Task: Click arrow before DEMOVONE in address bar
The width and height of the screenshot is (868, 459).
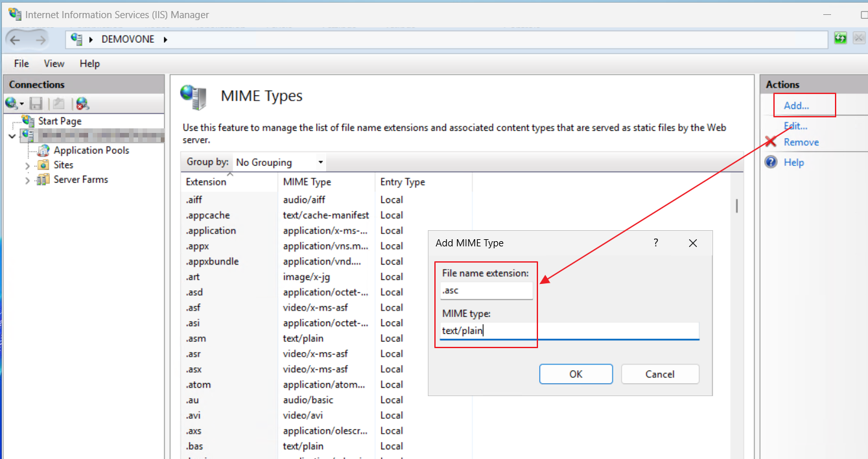Action: pyautogui.click(x=91, y=40)
